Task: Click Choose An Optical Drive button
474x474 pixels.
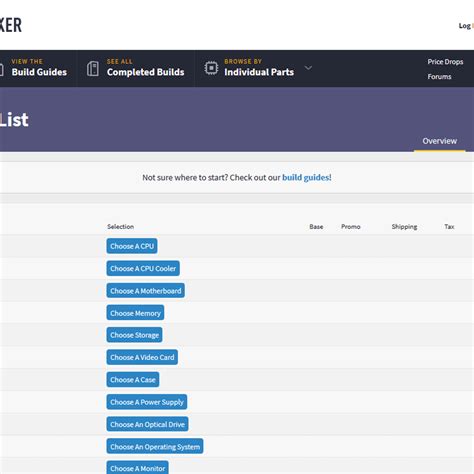Action: click(x=147, y=424)
